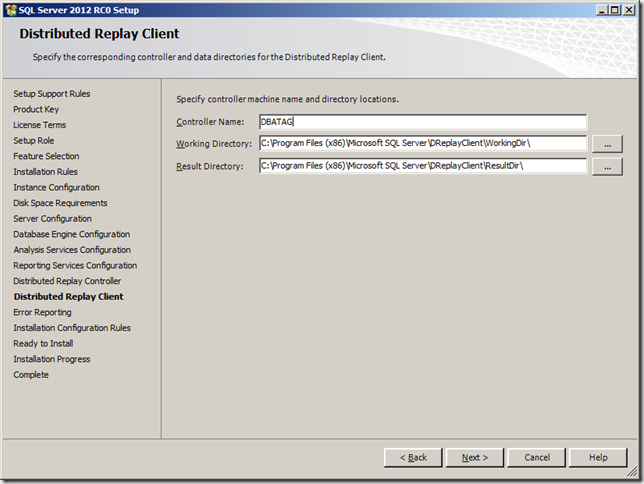
Task: Minimize the setup window
Action: point(602,10)
